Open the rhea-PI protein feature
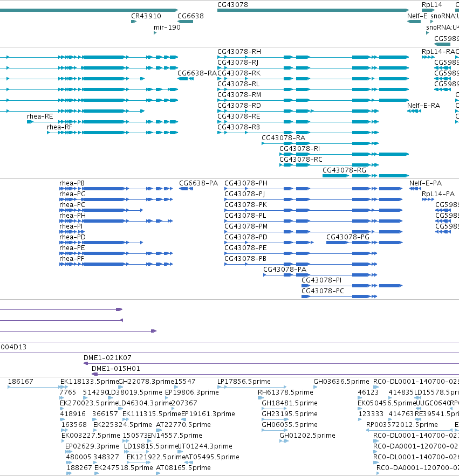 [72, 232]
